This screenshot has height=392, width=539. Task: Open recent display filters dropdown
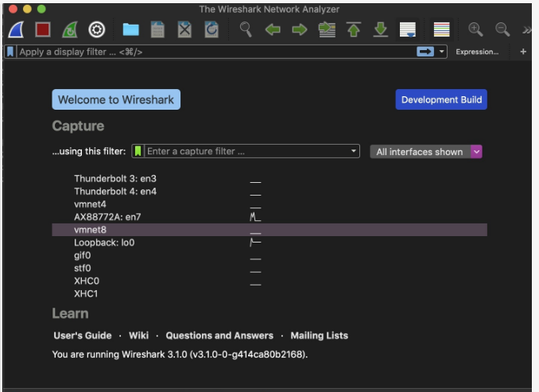pos(441,52)
